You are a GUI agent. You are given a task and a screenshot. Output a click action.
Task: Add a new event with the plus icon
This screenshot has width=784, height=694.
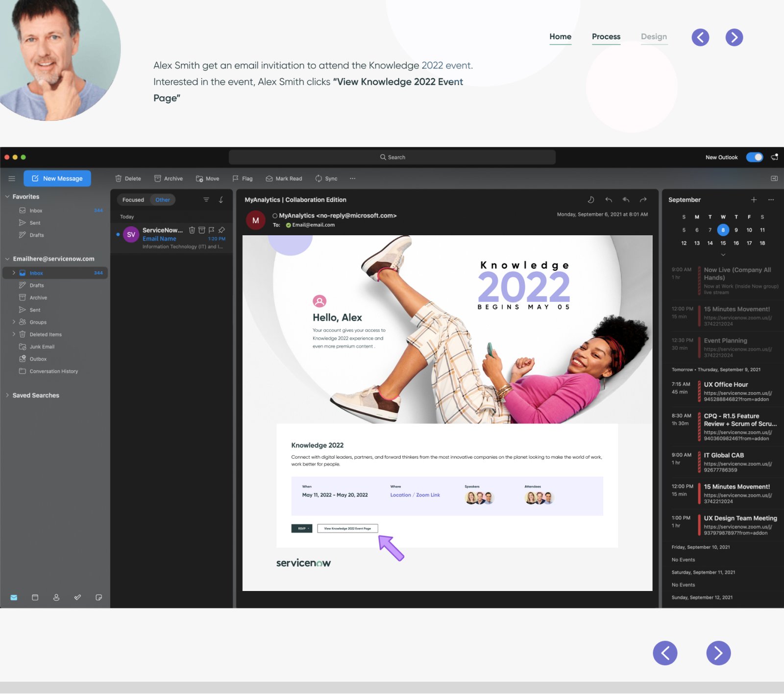tap(754, 199)
